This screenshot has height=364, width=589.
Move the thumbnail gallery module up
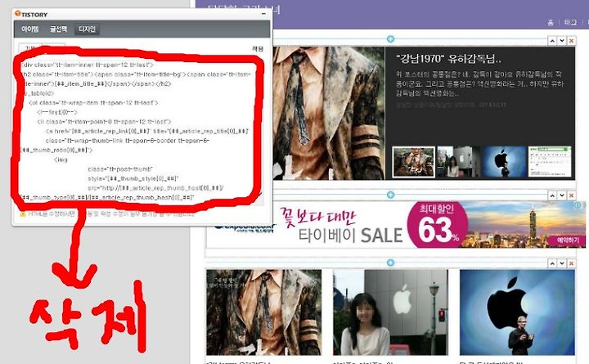[552, 263]
